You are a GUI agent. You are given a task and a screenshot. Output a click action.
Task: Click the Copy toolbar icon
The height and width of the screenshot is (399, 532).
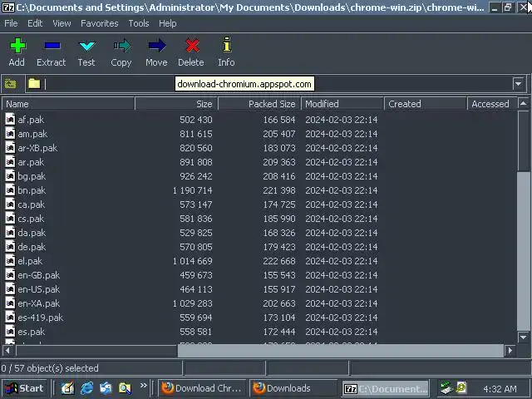(122, 46)
